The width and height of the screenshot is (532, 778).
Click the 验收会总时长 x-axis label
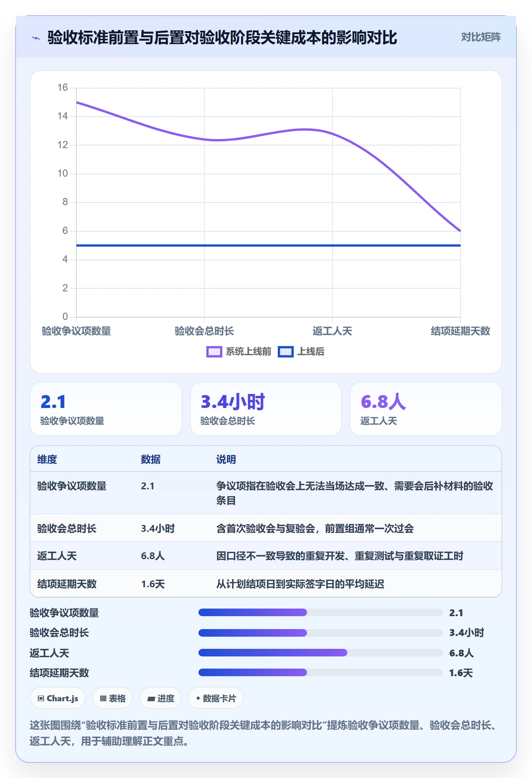pyautogui.click(x=204, y=331)
